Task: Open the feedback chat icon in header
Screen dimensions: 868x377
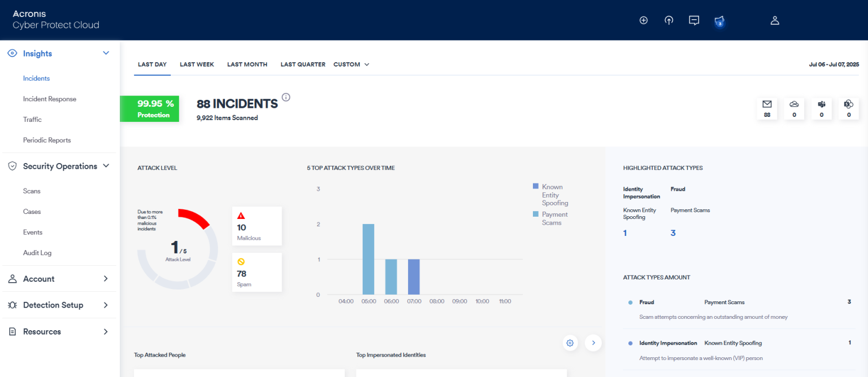Action: 694,20
